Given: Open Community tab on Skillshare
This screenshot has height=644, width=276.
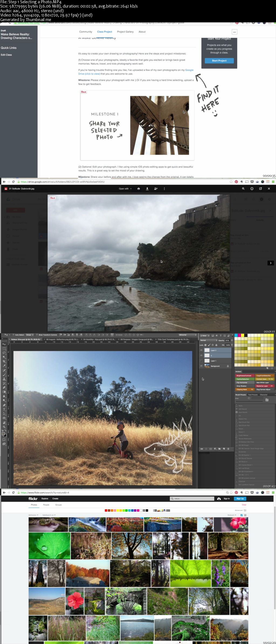Looking at the screenshot, I should click(x=86, y=32).
